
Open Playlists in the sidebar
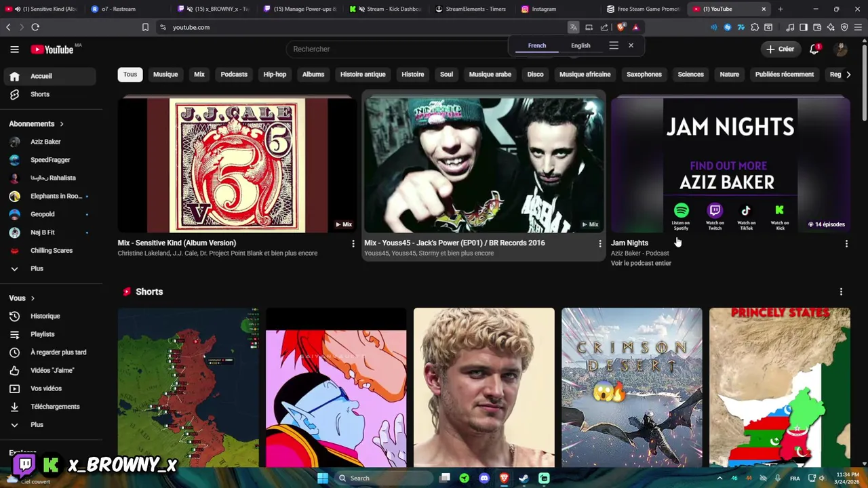click(x=49, y=334)
